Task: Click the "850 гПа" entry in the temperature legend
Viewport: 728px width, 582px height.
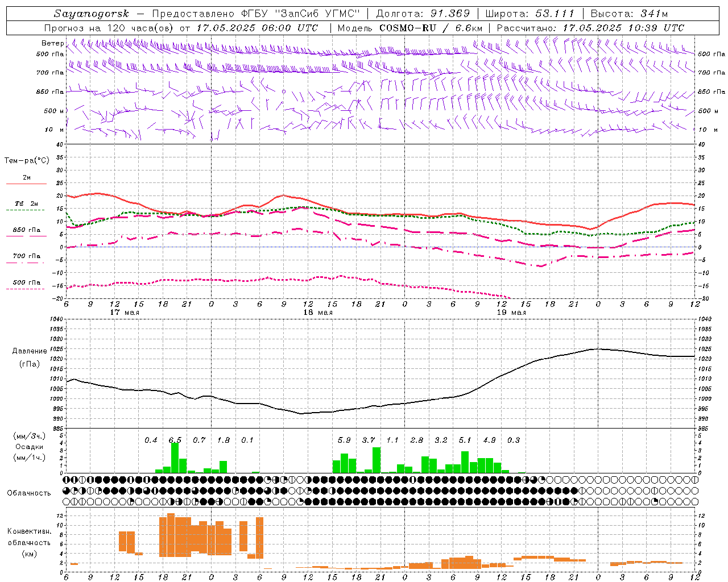Action: click(26, 230)
